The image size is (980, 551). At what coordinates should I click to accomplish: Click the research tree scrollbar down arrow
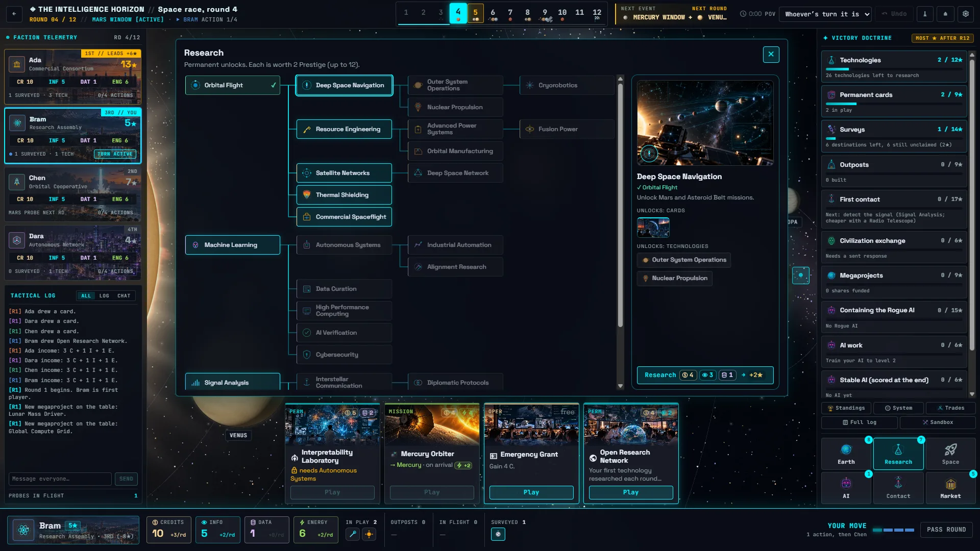(x=620, y=386)
